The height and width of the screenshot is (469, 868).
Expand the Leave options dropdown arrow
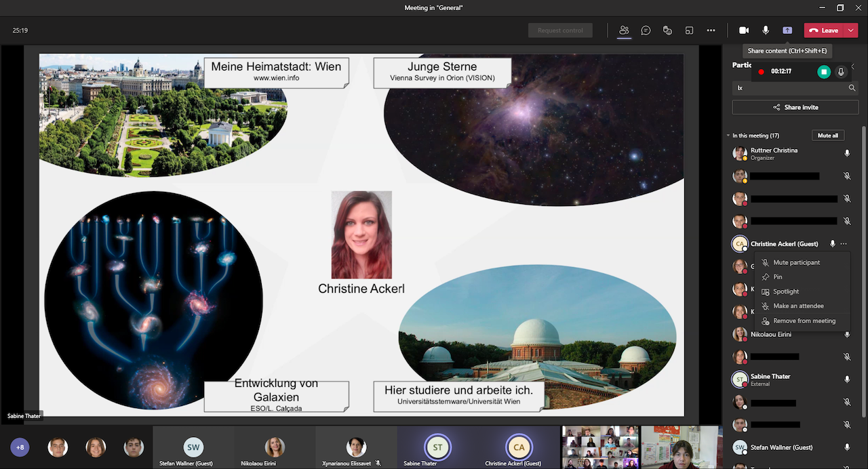point(852,30)
